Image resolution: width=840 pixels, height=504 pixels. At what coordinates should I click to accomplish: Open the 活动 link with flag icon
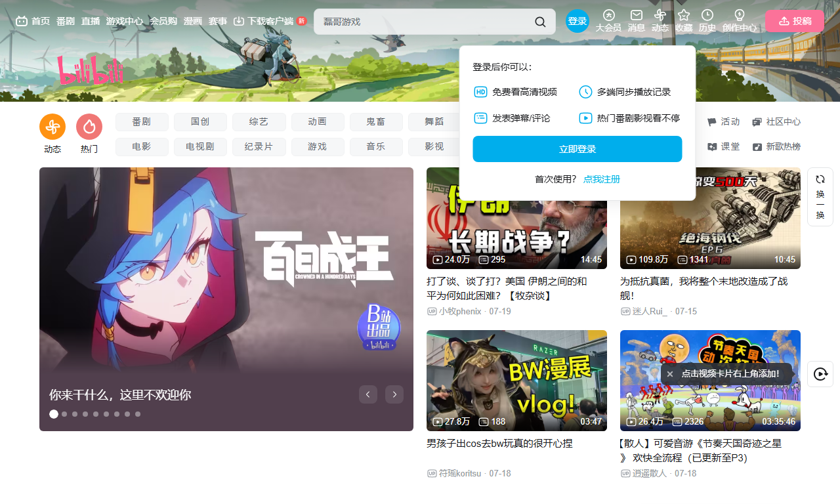(723, 122)
